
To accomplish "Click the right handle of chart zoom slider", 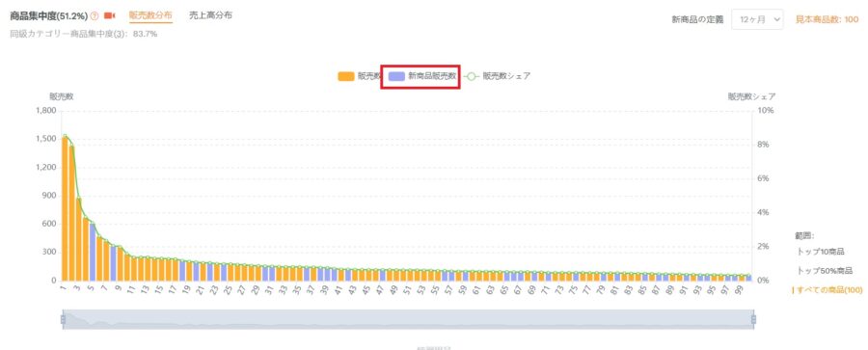I will 753,319.
